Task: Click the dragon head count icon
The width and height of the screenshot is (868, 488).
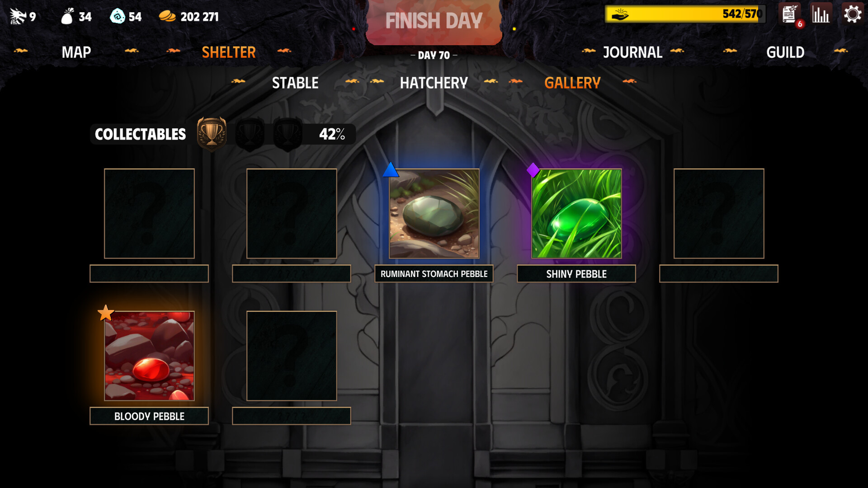Action: [x=18, y=16]
